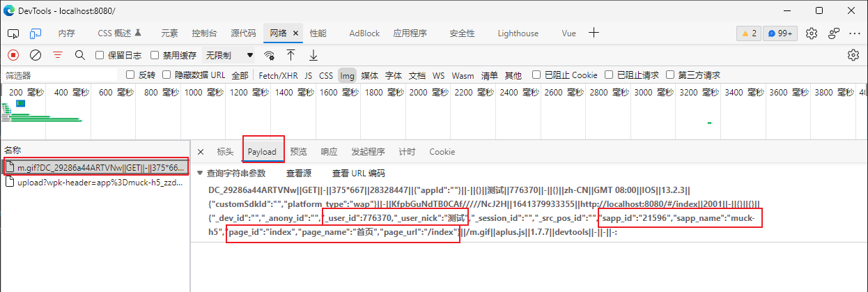Viewport: 868px width, 292px height.
Task: Clear the network log icon
Action: 36,54
